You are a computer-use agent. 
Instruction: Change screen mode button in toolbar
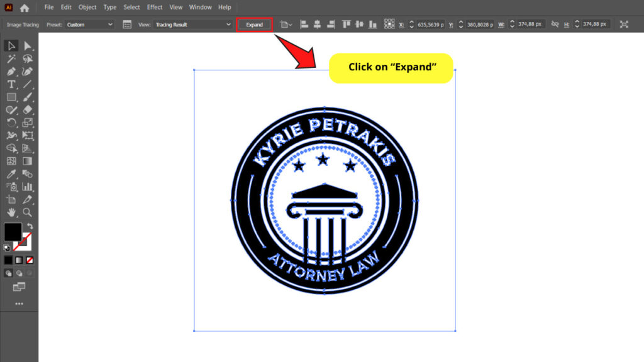[19, 287]
